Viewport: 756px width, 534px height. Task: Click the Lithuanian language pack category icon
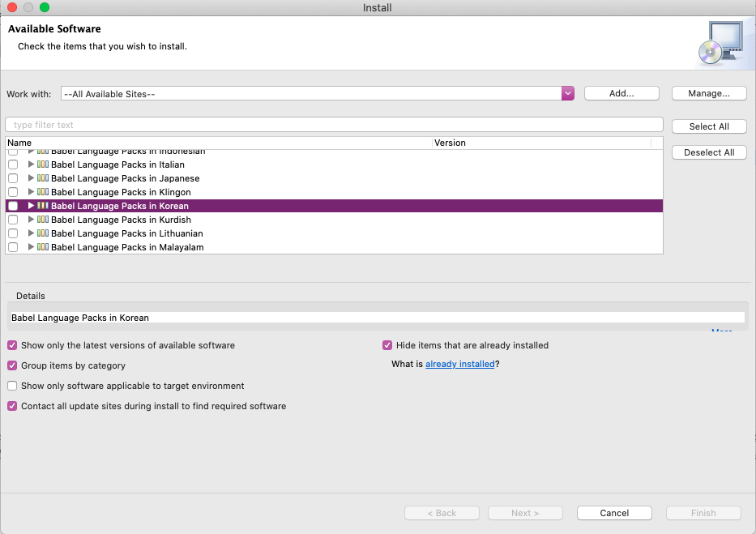[43, 233]
